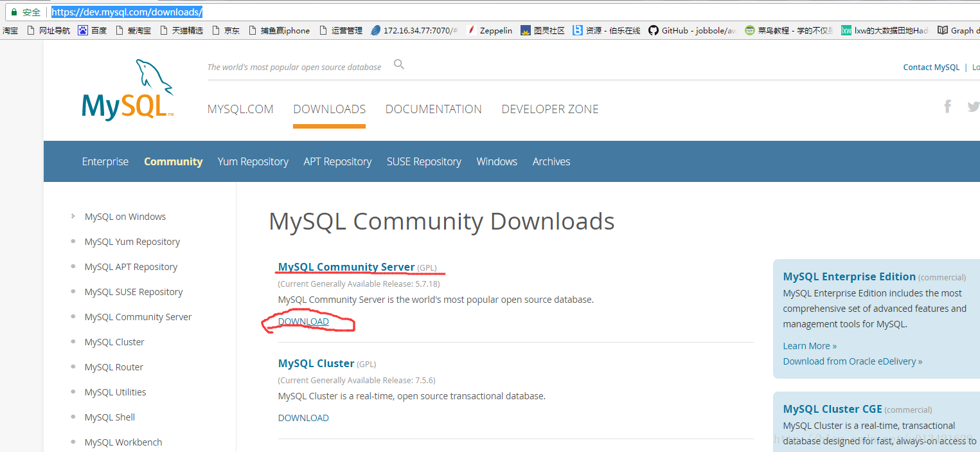Open the 菜鸟教程 bookmark
Viewport: 980px width, 452px height.
click(789, 30)
